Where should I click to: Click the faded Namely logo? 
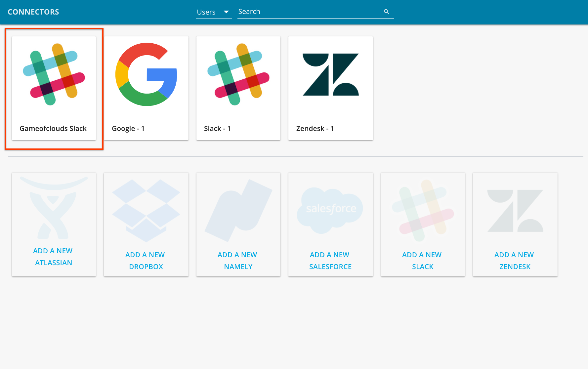point(238,211)
